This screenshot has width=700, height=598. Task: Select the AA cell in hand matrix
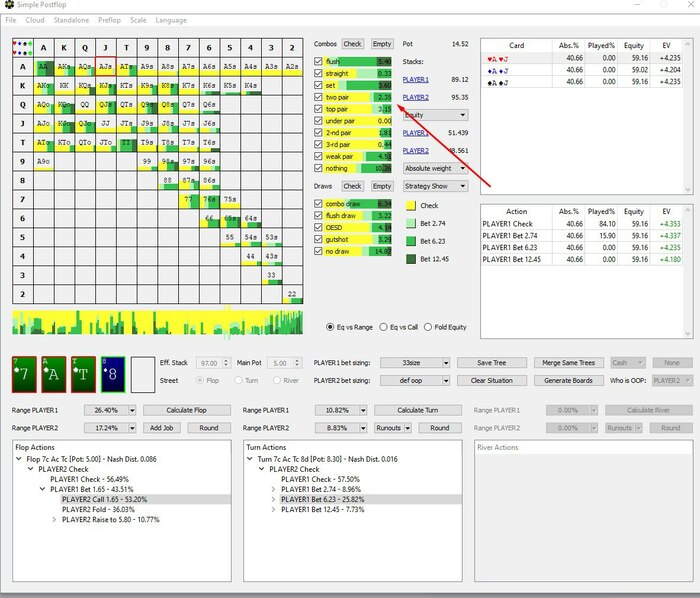43,66
